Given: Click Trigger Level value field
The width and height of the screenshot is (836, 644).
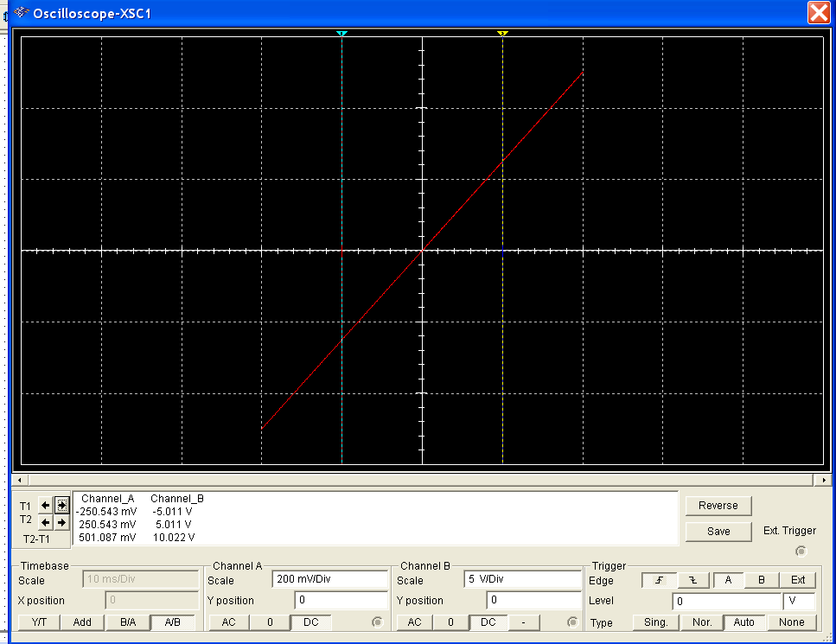Looking at the screenshot, I should click(727, 602).
